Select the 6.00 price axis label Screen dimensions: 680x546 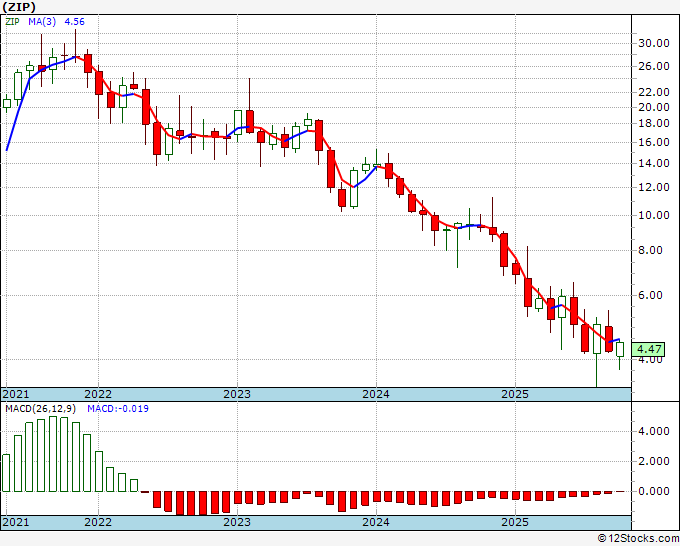click(x=651, y=295)
